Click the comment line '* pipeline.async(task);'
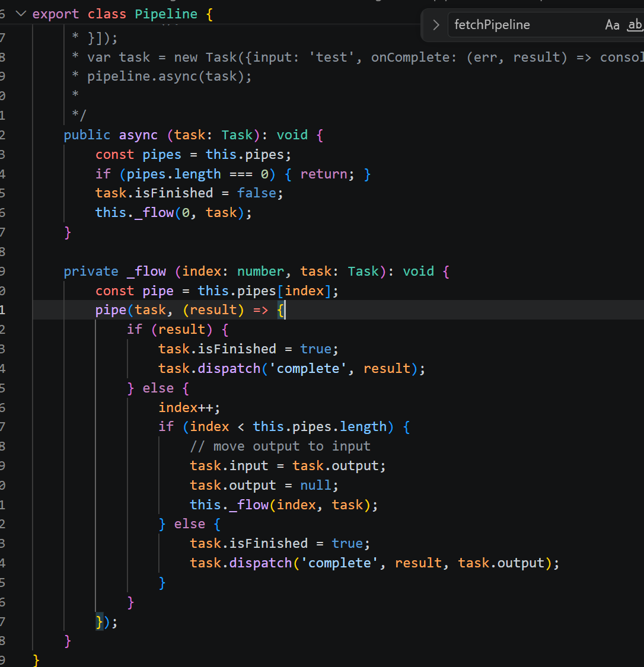The width and height of the screenshot is (644, 667). click(162, 76)
